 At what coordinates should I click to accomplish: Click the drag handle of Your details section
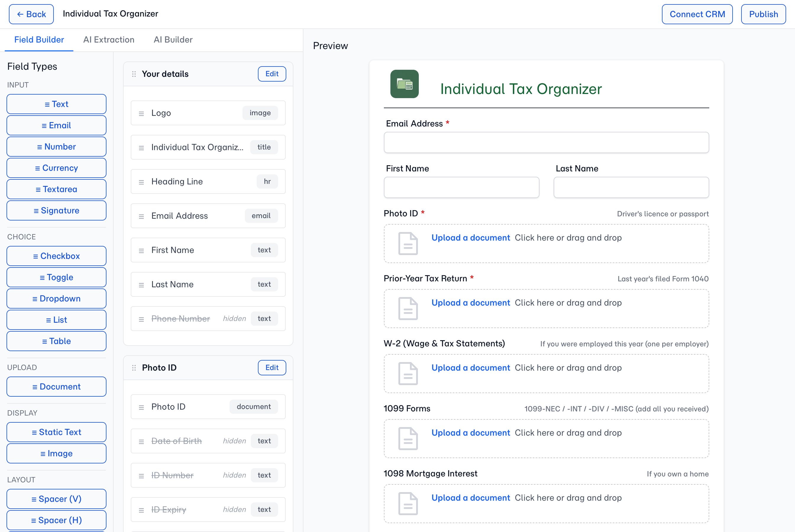tap(134, 74)
